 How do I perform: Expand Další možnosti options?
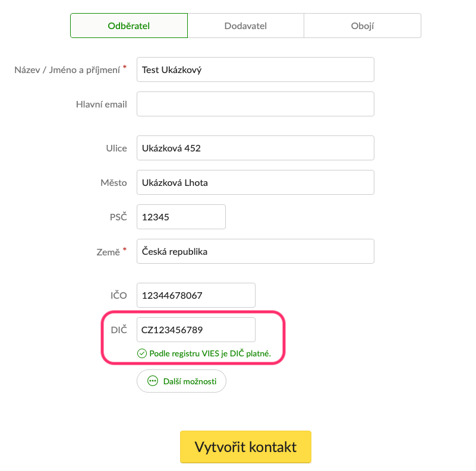tap(181, 381)
